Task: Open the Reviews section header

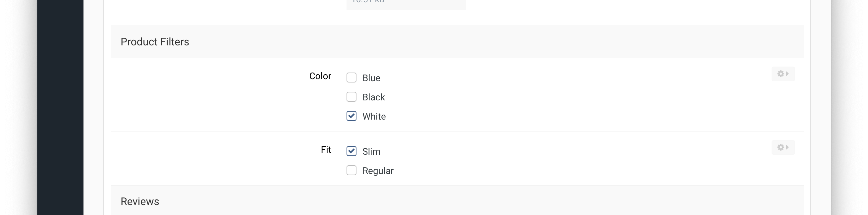Action: pyautogui.click(x=140, y=201)
